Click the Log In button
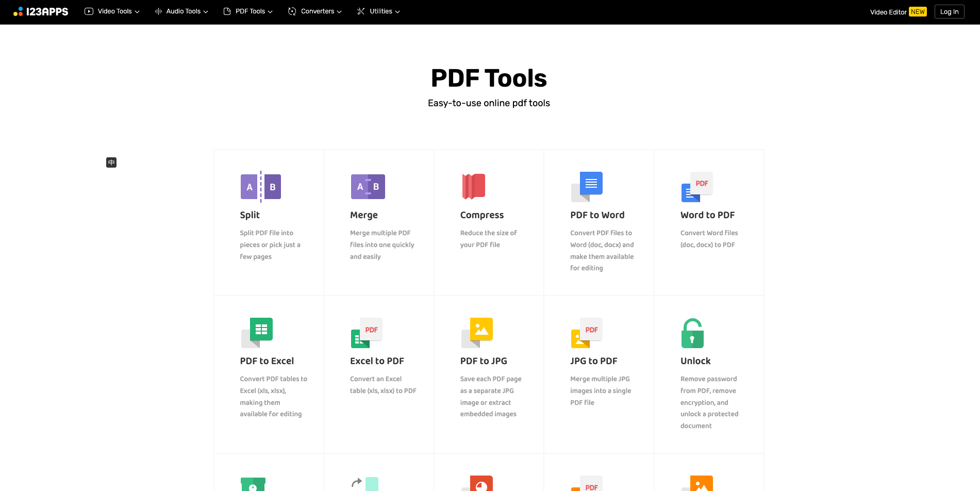The image size is (980, 491). (949, 12)
